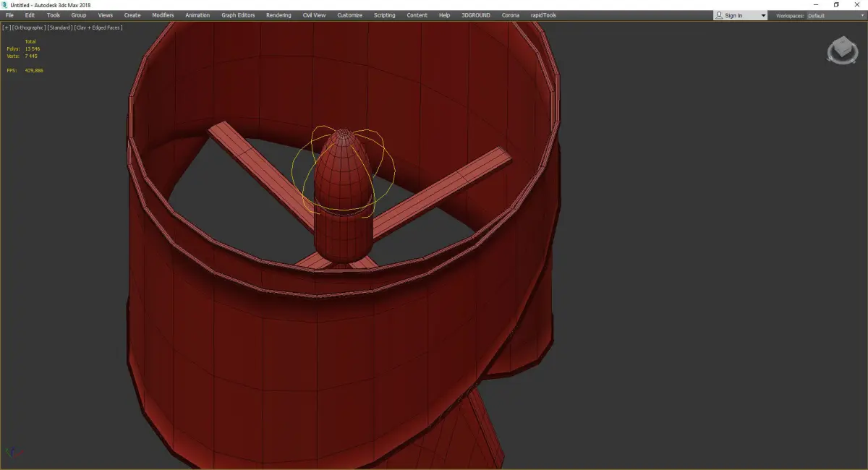The image size is (868, 470).
Task: Restore down the 3ds Max window
Action: (x=836, y=4)
